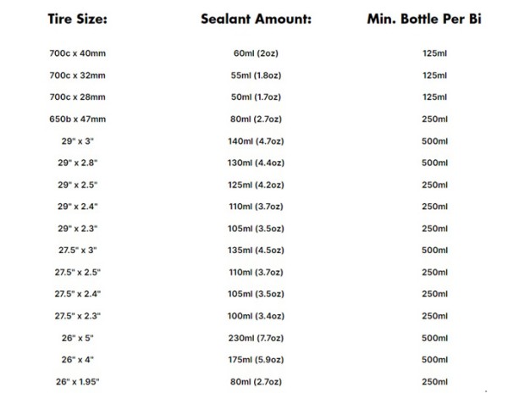Select the 700c x 40mm tire size cell
Screen dimensions: 508x420
coord(77,53)
